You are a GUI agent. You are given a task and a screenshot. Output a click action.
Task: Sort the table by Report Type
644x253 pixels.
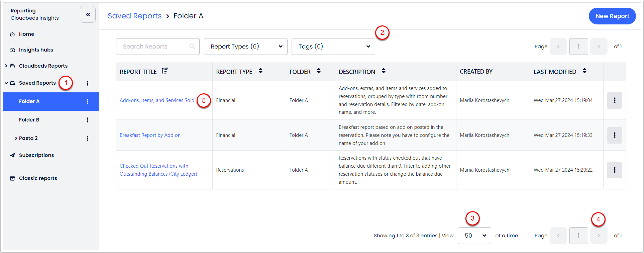(260, 71)
